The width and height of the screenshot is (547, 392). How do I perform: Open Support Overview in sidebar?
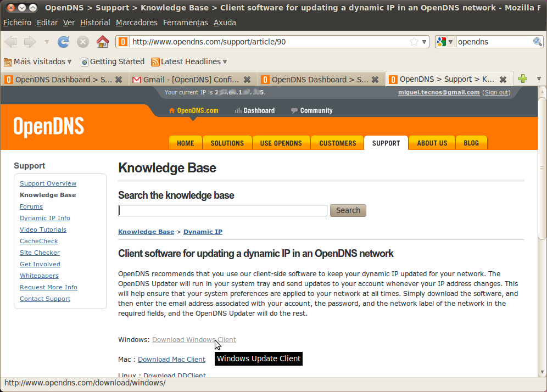(x=48, y=183)
